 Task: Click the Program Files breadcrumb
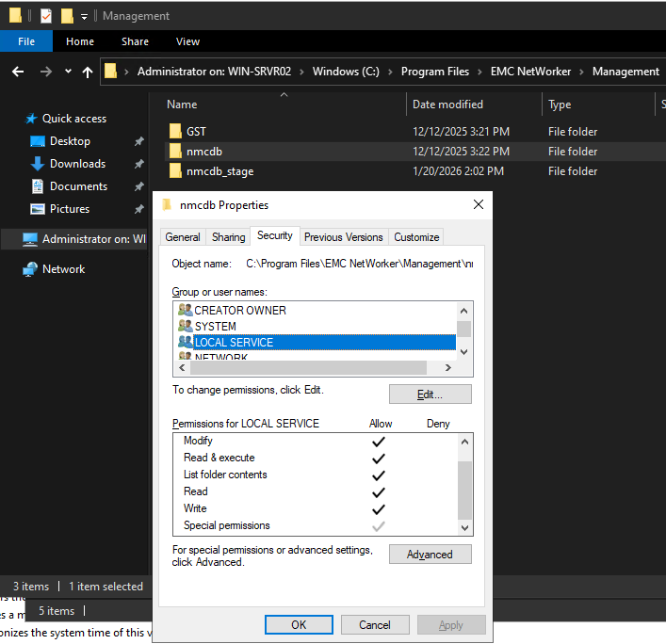coord(435,72)
